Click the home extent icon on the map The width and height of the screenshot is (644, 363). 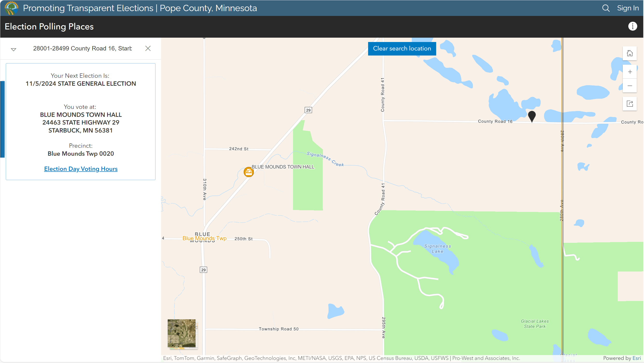[x=630, y=53]
